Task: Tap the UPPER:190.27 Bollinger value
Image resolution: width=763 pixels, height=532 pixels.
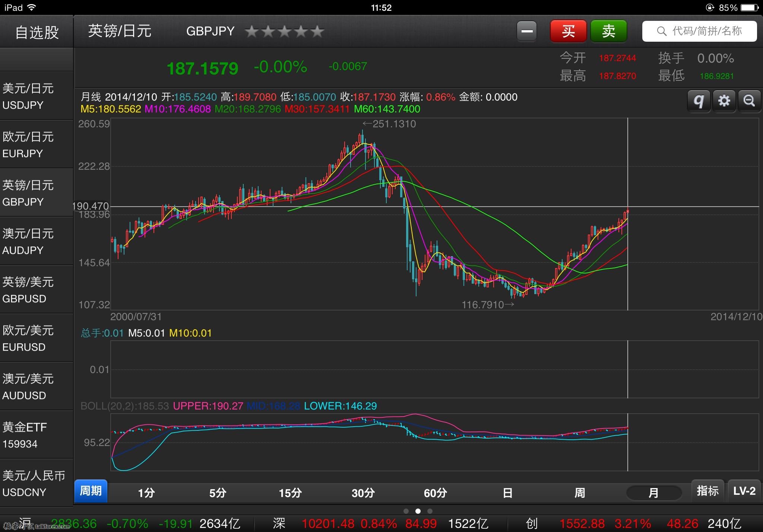Action: (x=208, y=406)
